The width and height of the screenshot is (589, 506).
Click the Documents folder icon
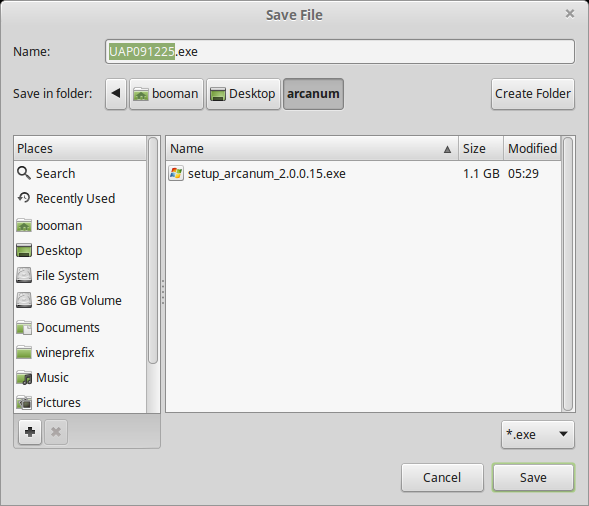[24, 328]
